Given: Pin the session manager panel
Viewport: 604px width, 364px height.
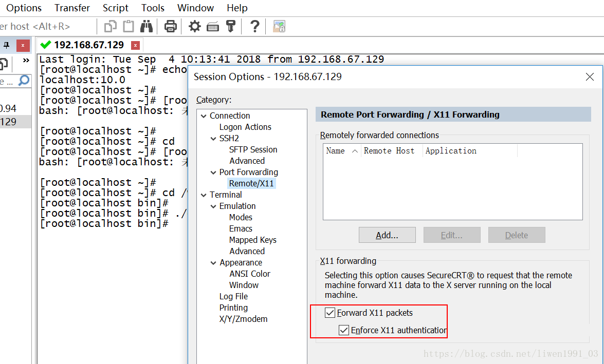Looking at the screenshot, I should (7, 46).
